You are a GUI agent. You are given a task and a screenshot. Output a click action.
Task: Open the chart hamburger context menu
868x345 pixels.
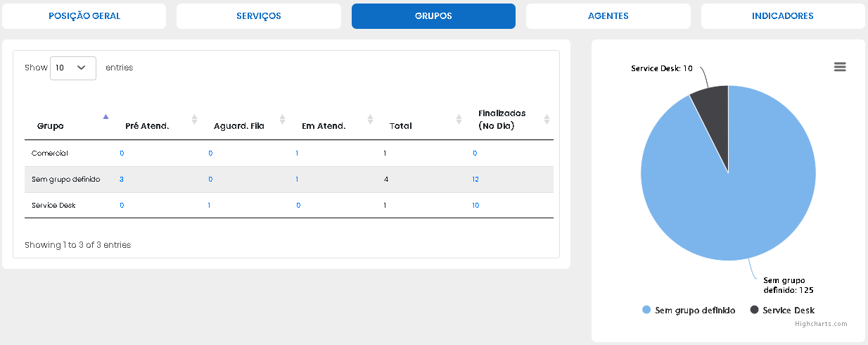[840, 67]
